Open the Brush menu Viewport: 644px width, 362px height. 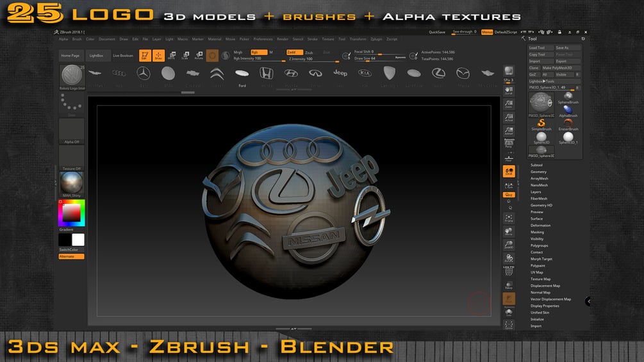(x=77, y=39)
